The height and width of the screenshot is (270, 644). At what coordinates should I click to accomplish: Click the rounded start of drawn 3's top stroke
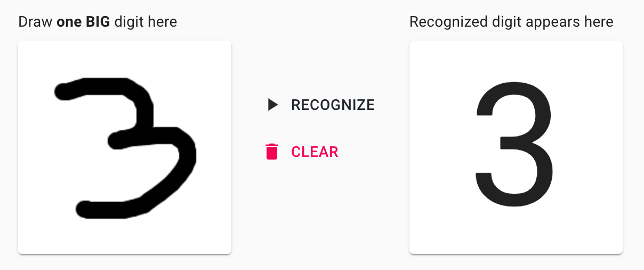[x=63, y=91]
